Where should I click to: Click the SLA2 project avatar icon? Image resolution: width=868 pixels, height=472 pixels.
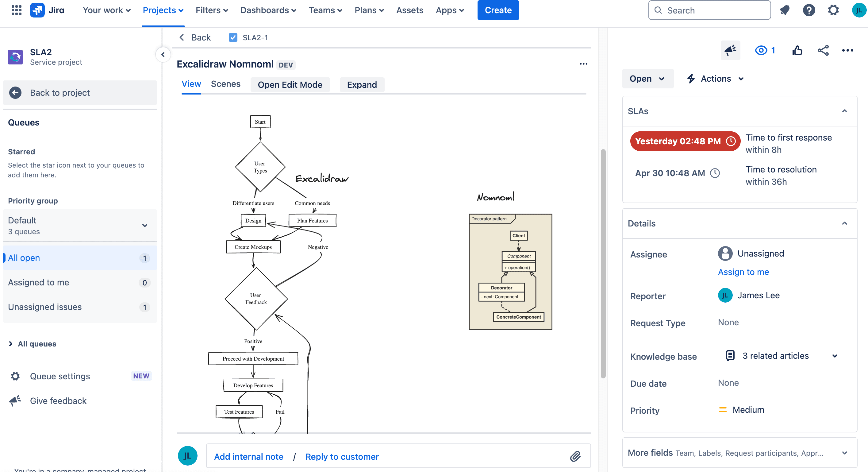pos(16,57)
